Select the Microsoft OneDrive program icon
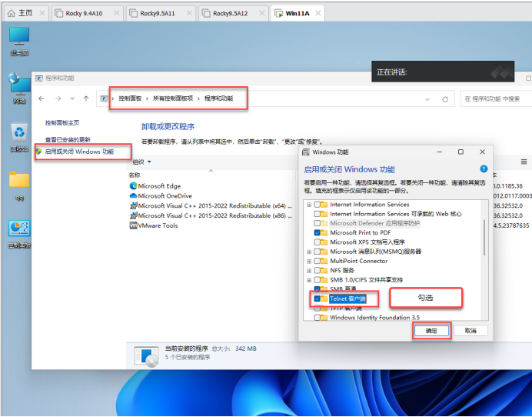 coord(133,196)
